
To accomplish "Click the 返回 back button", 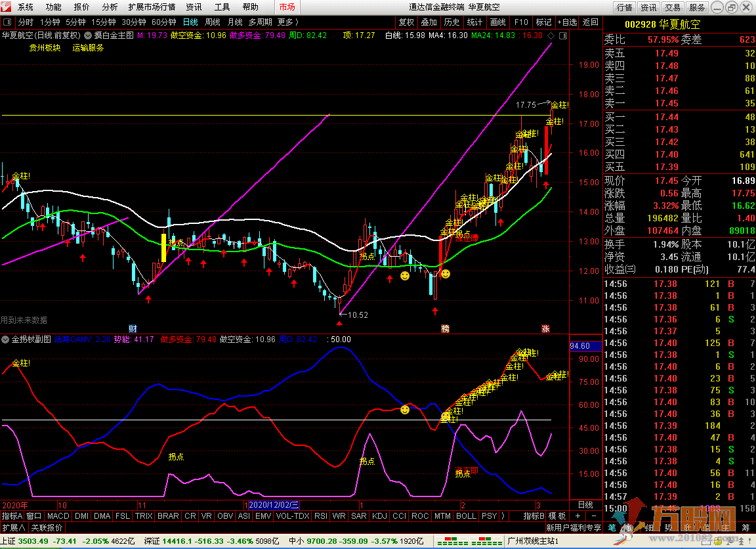I will pyautogui.click(x=590, y=22).
